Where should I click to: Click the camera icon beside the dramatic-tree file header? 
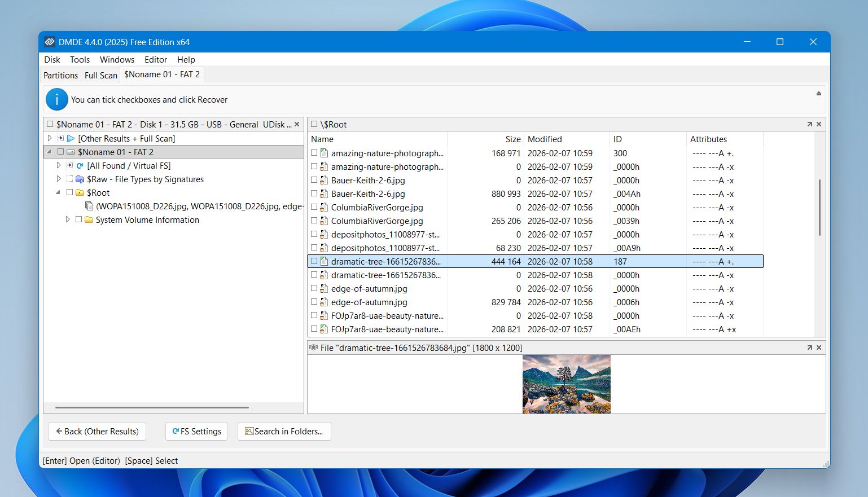(314, 348)
